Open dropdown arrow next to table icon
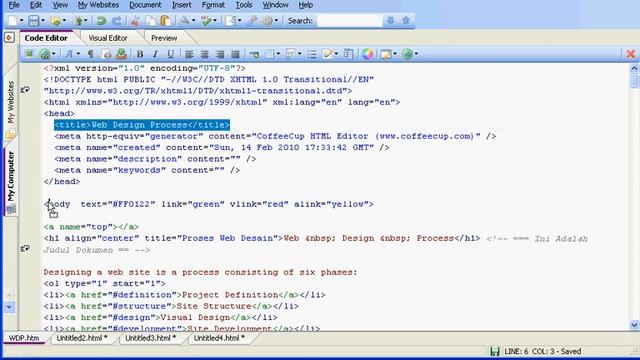Screen dimensions: 640x360 coord(278,54)
